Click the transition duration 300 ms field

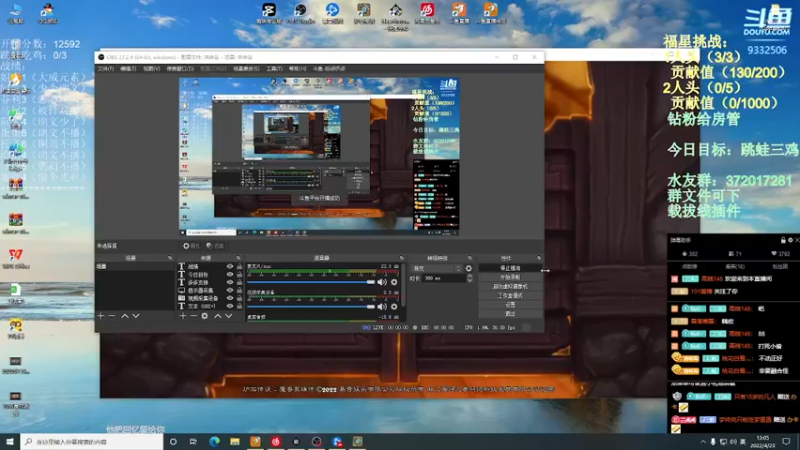coord(443,279)
